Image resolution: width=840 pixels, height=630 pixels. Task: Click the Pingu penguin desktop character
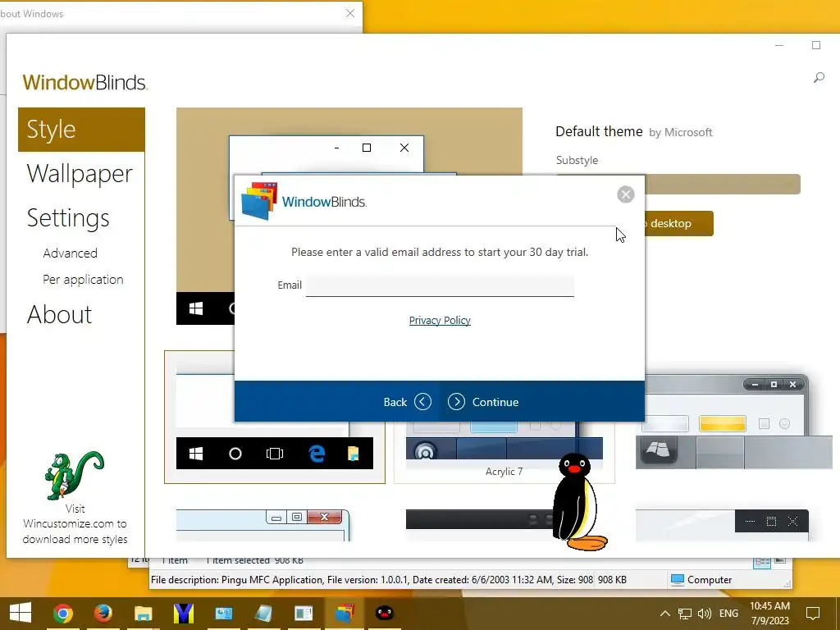pos(579,502)
